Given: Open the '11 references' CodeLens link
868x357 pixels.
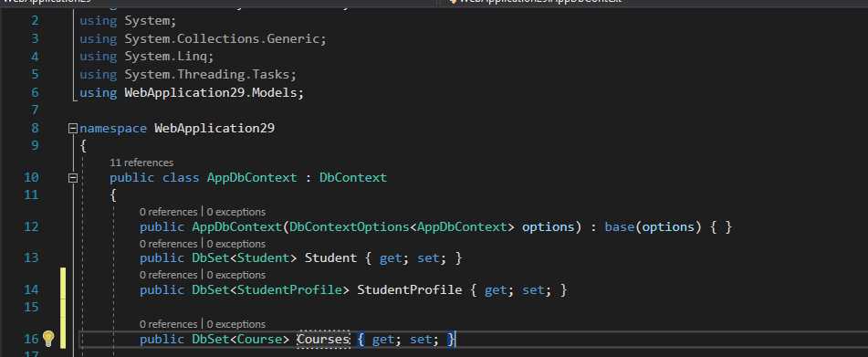Looking at the screenshot, I should 141,163.
